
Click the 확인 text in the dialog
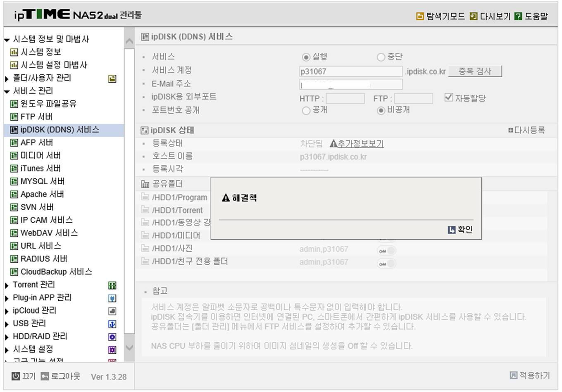(x=465, y=230)
